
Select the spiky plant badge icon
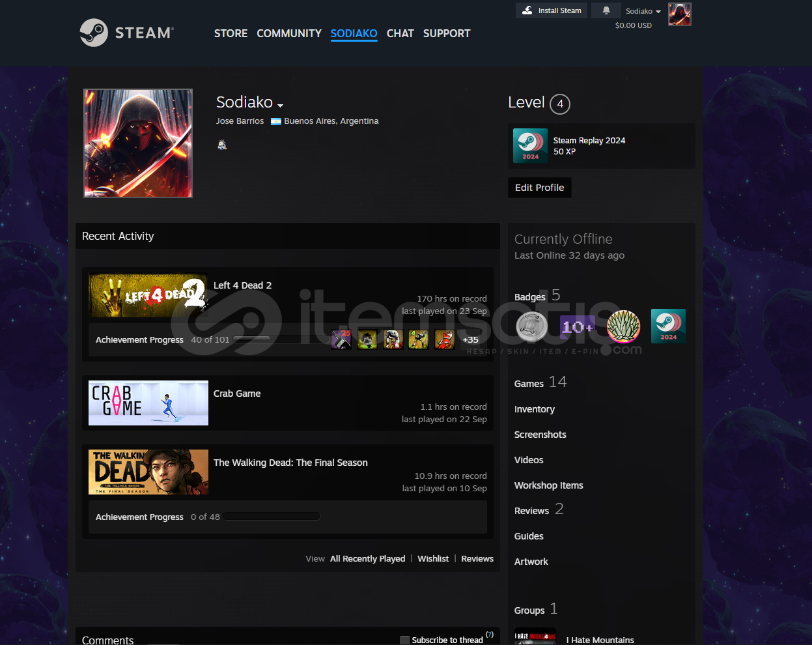click(x=623, y=326)
